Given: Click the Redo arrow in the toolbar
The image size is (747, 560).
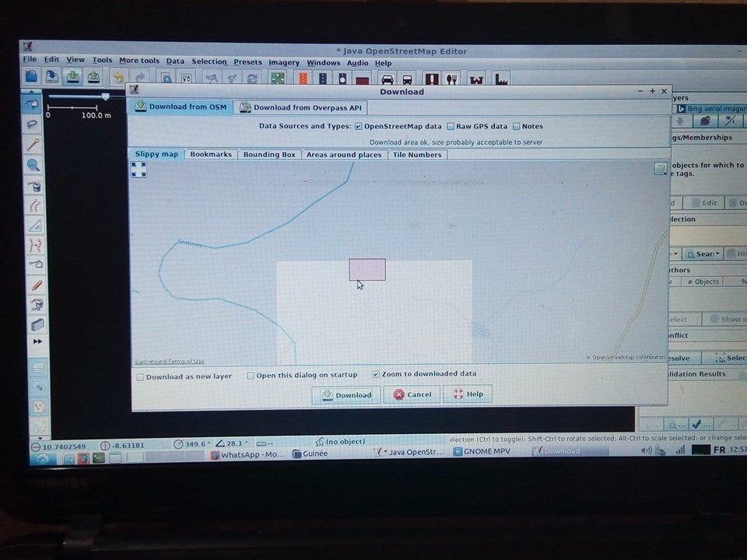Looking at the screenshot, I should point(140,77).
